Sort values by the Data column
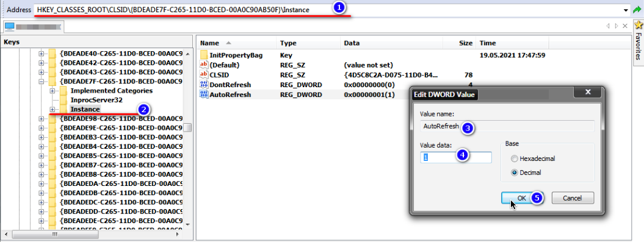Viewport: 644px width, 242px height. click(x=392, y=43)
